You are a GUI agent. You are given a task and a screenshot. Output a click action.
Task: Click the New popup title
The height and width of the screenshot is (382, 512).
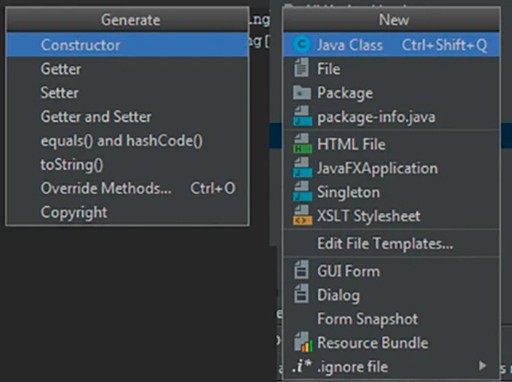[x=394, y=20]
